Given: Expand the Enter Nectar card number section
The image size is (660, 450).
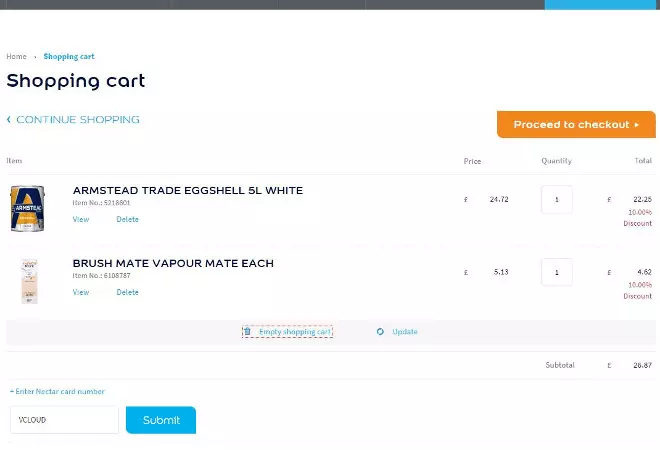Looking at the screenshot, I should point(58,391).
